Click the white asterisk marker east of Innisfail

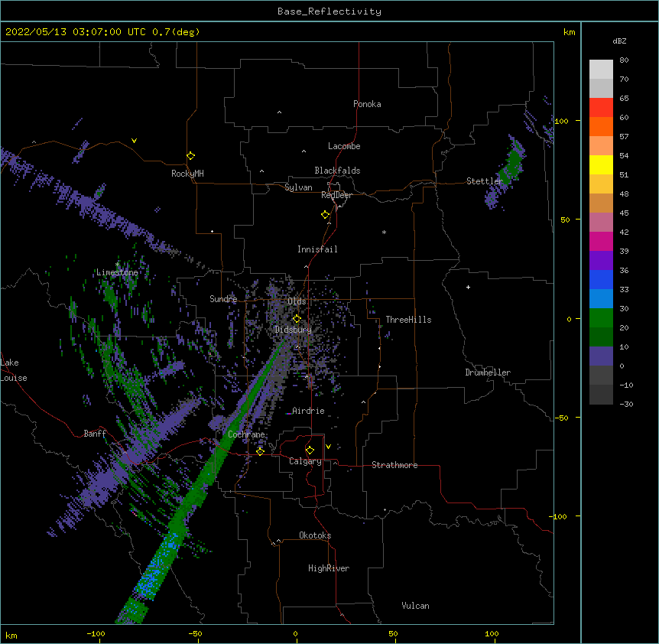click(384, 232)
